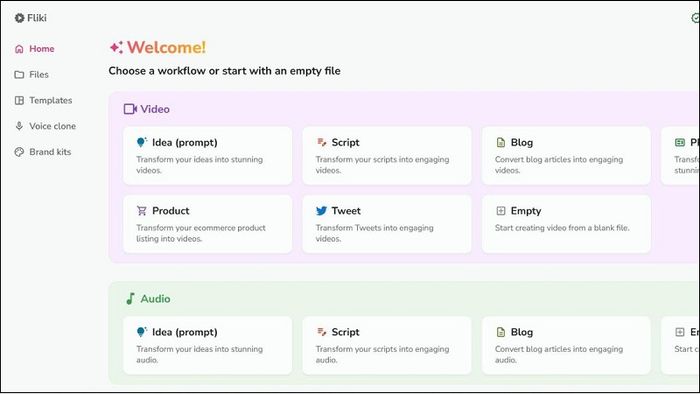Select the Empty video workflow card

tap(566, 224)
